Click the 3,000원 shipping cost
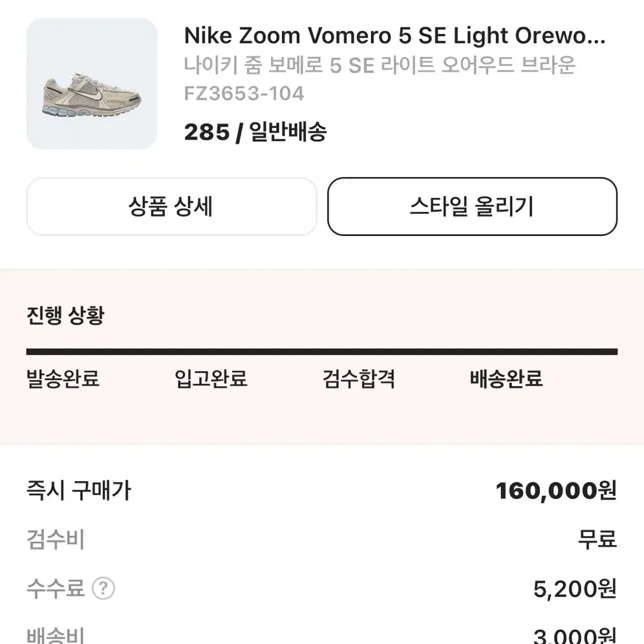Viewport: 644px width, 644px height. [x=575, y=636]
